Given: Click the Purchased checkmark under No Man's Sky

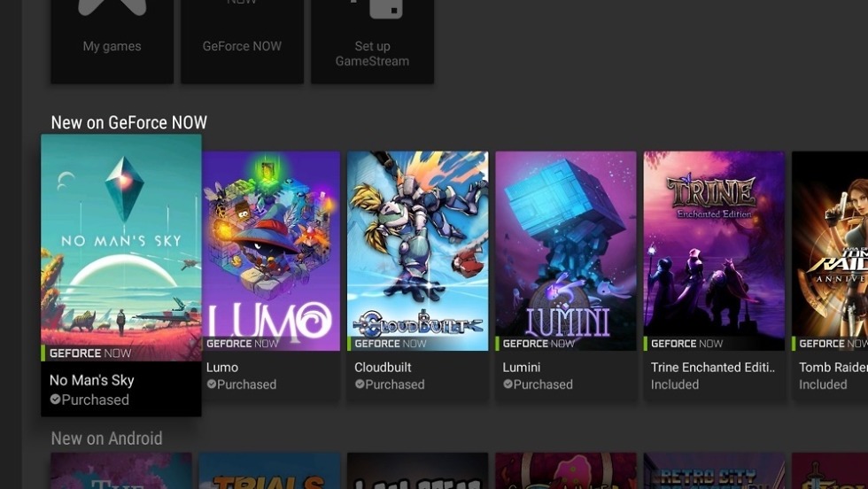Looking at the screenshot, I should click(x=55, y=400).
